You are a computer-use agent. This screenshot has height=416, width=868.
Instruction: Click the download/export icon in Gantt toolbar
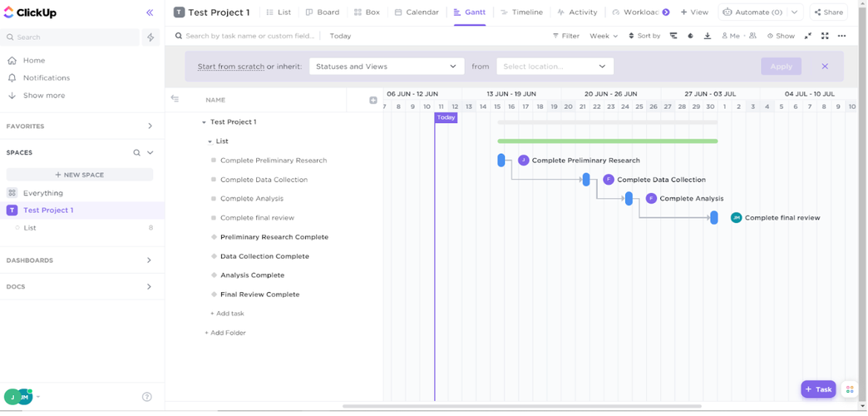point(707,36)
